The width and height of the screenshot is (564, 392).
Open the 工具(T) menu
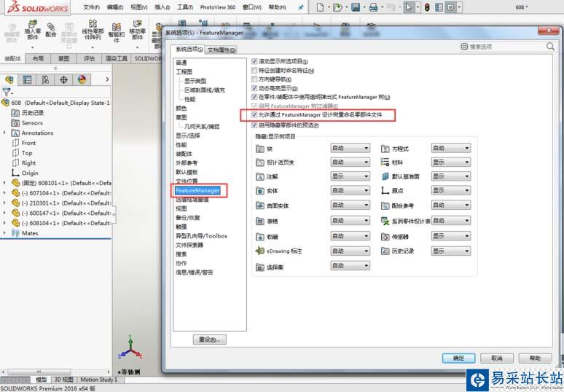[x=185, y=7]
